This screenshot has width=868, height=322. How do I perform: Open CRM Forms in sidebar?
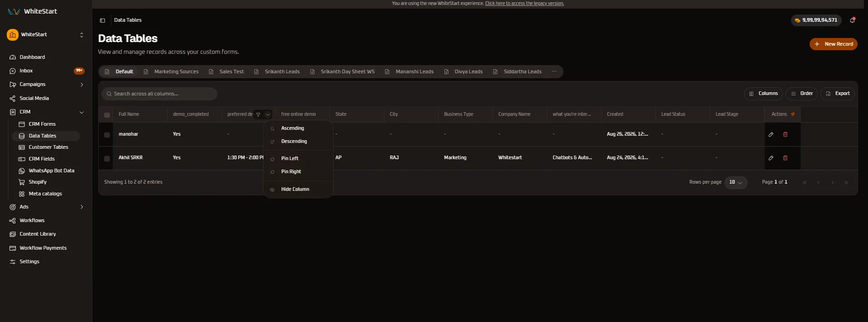(x=42, y=124)
